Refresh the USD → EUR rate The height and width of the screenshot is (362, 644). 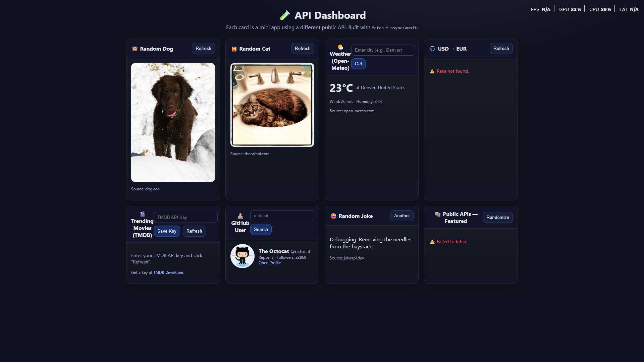(501, 49)
